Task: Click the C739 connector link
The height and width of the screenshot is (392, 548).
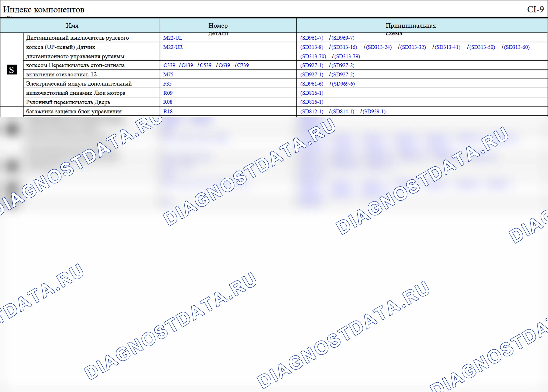Action: [x=243, y=65]
